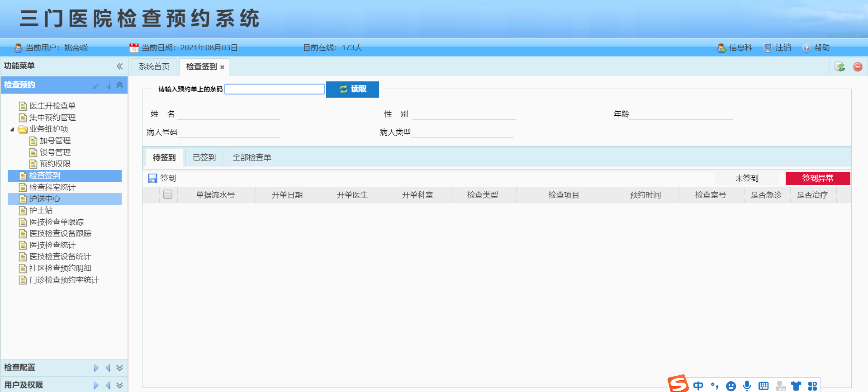Expand the 用户及权限 accordion section

click(x=119, y=385)
